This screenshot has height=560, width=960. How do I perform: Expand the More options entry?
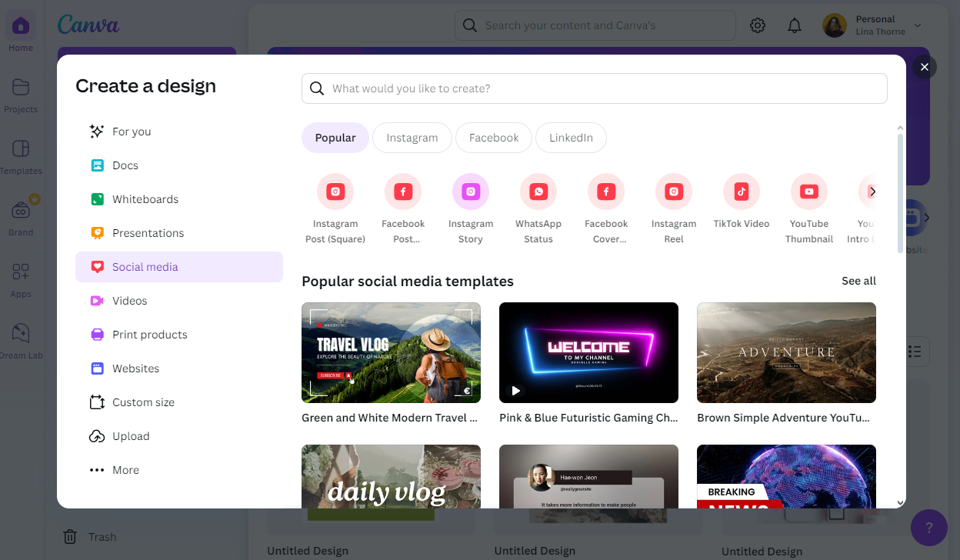click(x=178, y=470)
